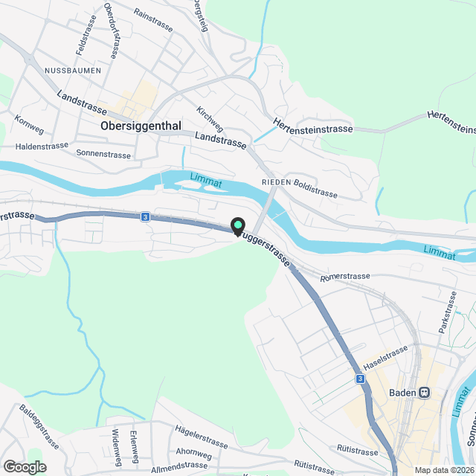Click the route 3 shield near Haselstrasse
The width and height of the screenshot is (476, 476).
coord(360,379)
